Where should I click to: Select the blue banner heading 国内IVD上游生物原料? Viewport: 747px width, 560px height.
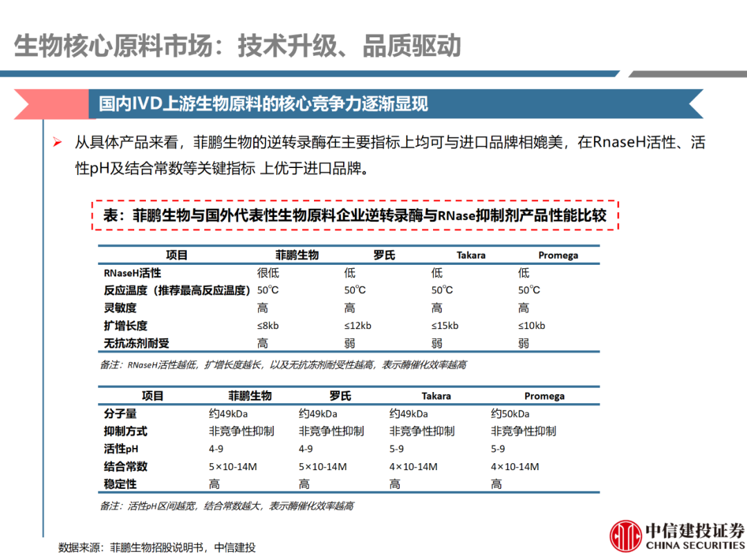coord(263,104)
